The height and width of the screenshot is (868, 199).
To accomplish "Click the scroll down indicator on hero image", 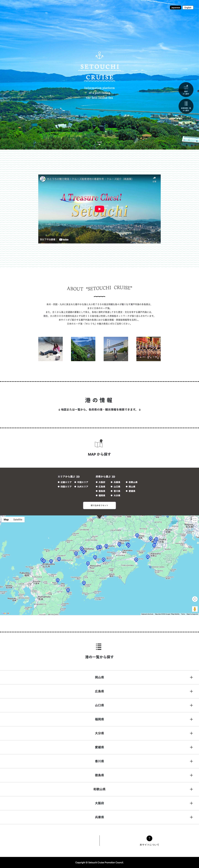I will pyautogui.click(x=99, y=143).
